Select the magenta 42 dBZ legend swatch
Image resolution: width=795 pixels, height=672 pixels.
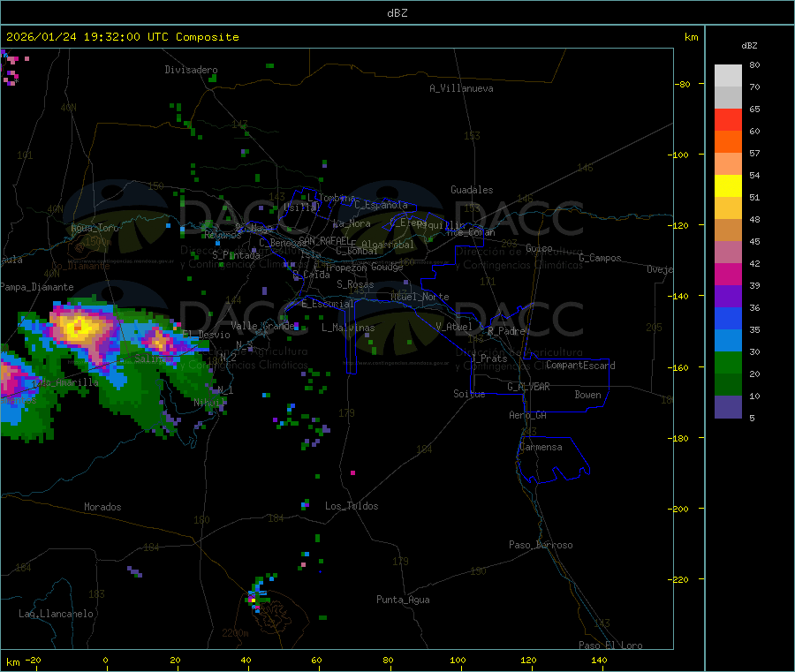coord(728,274)
